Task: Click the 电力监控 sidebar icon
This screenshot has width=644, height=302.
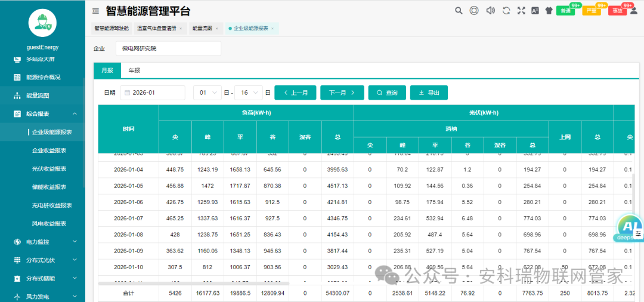Action: tap(17, 242)
